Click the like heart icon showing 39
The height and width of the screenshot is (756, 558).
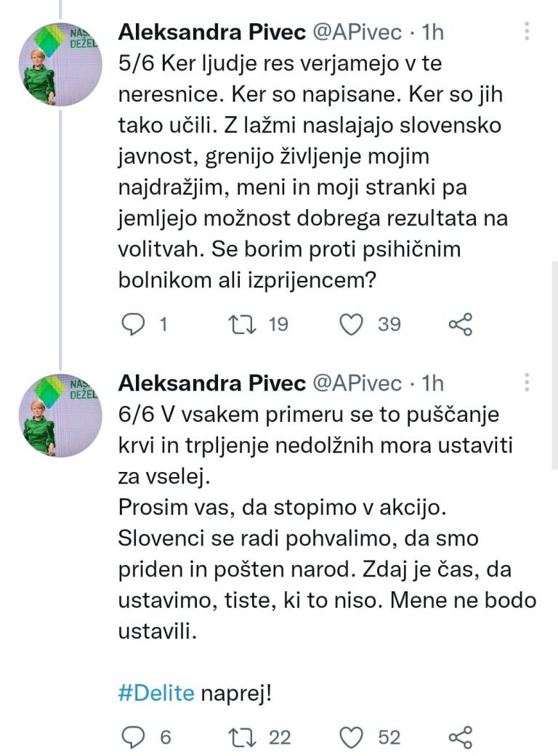coord(350,325)
